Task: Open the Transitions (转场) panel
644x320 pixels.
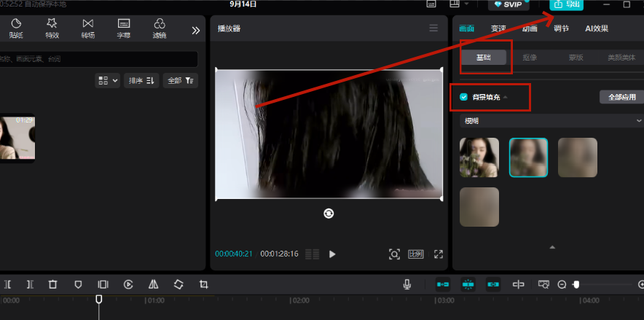Action: (88, 28)
